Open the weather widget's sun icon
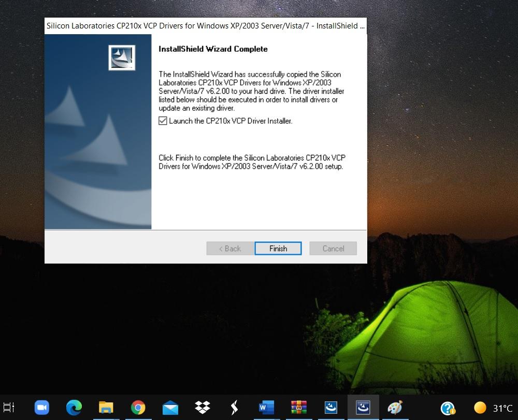 click(480, 408)
